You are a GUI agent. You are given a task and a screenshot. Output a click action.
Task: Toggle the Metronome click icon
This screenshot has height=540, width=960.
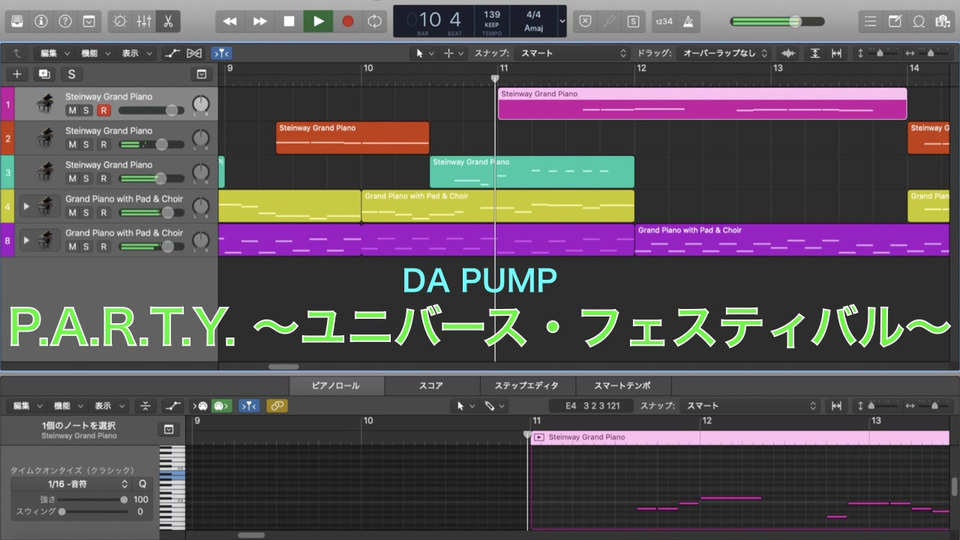click(688, 21)
